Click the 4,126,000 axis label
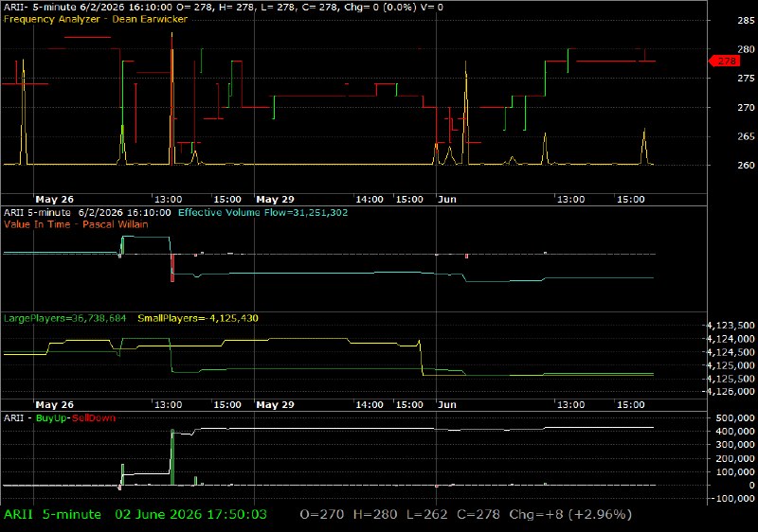The height and width of the screenshot is (532, 758). pos(731,391)
